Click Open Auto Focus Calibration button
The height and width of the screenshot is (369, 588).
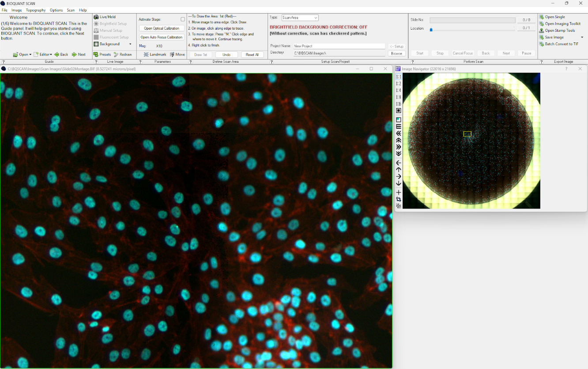point(162,37)
